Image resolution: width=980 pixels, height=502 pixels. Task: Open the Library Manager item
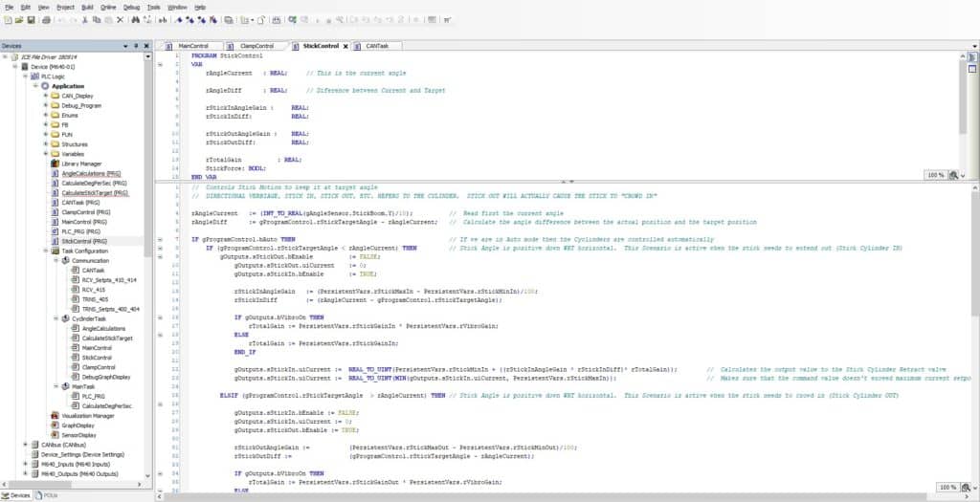coord(81,164)
